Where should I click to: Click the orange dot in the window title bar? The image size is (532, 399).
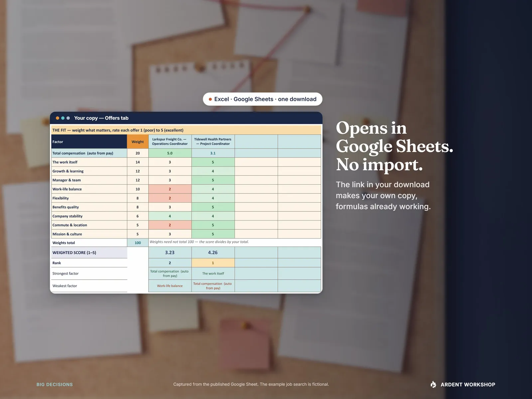click(x=58, y=118)
